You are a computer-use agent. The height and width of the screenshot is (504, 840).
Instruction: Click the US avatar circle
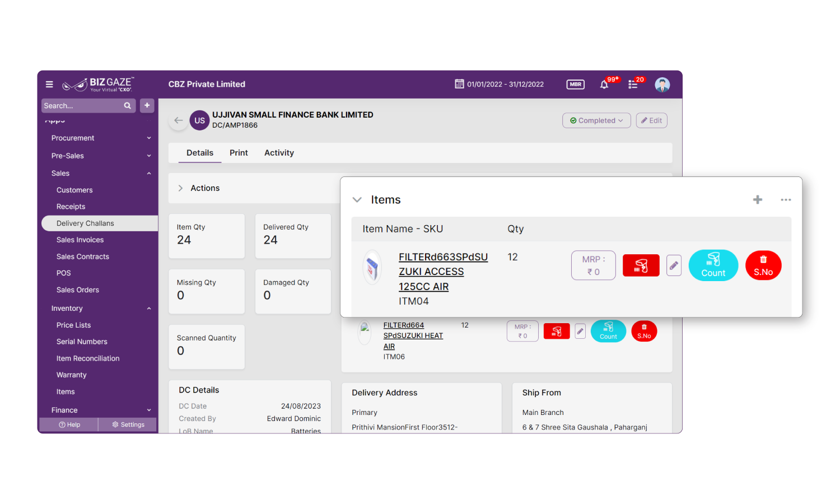click(x=200, y=120)
